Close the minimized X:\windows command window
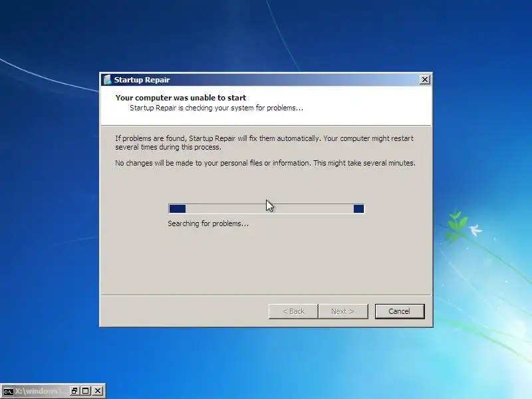This screenshot has height=399, width=532. 97,391
